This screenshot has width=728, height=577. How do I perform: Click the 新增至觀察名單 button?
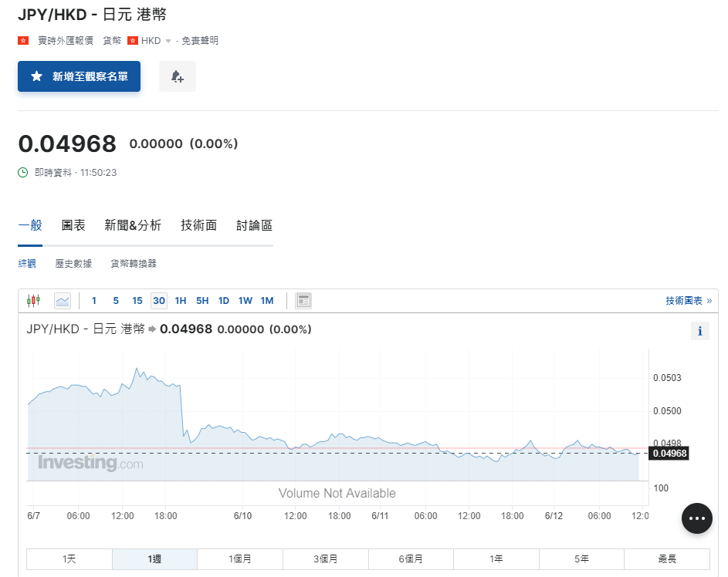pos(79,76)
